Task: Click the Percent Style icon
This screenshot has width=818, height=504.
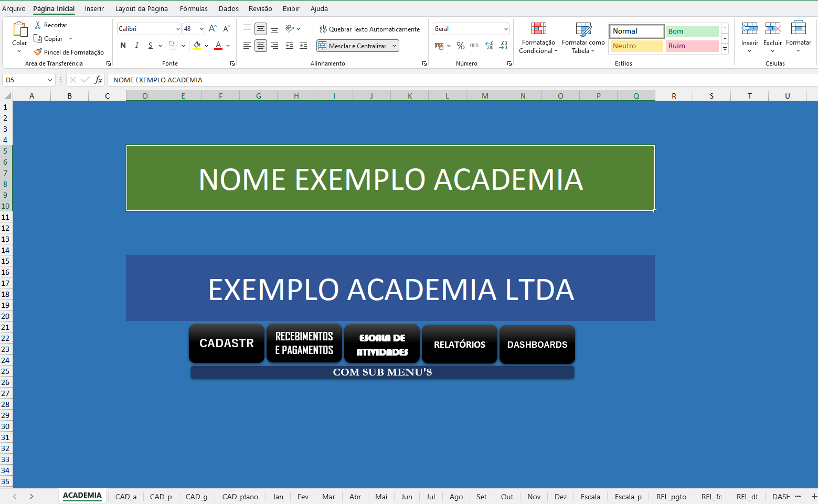Action: pyautogui.click(x=461, y=46)
